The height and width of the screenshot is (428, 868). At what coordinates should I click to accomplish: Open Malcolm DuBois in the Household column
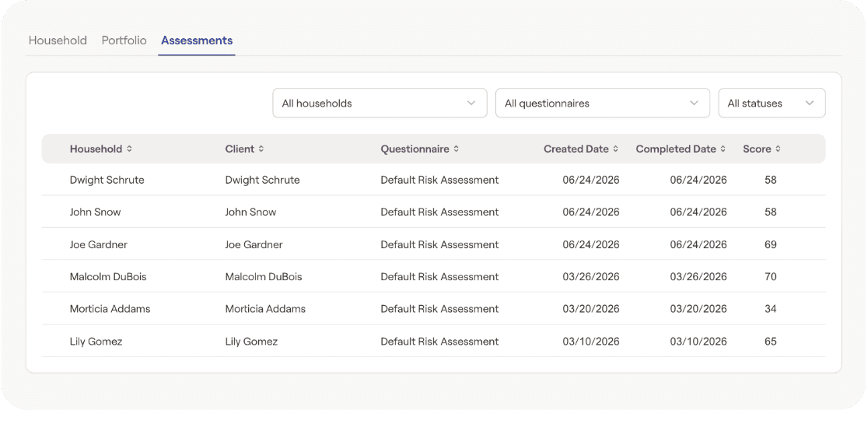108,277
